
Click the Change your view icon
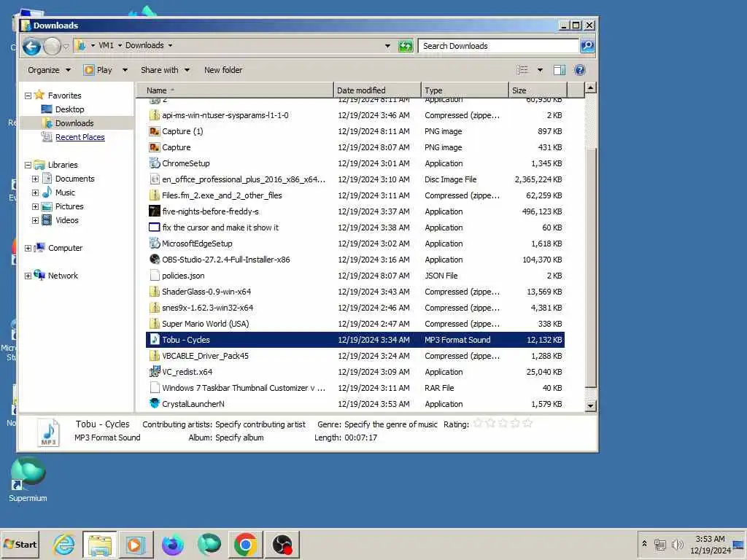pos(522,70)
